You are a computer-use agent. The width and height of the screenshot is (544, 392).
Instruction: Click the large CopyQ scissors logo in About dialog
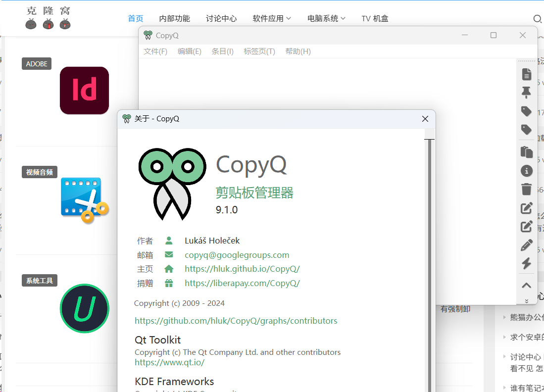pos(172,184)
